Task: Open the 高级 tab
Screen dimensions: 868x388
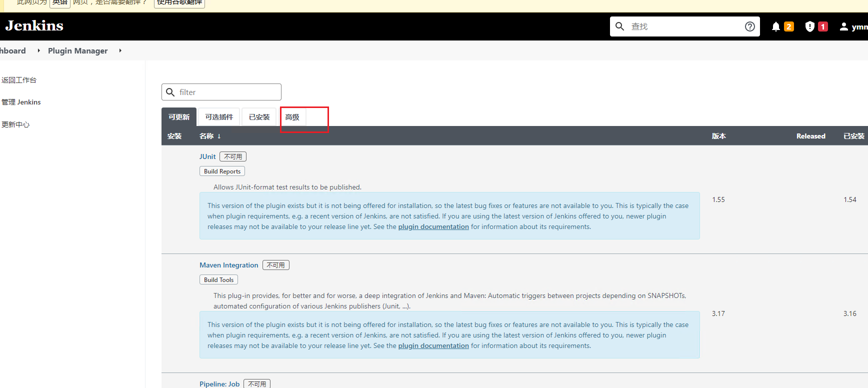Action: click(x=292, y=117)
